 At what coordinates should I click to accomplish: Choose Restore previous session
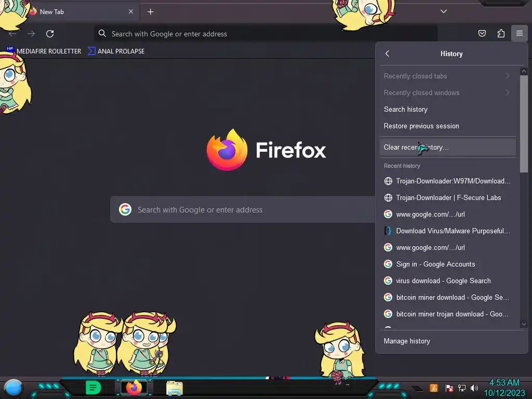pyautogui.click(x=447, y=126)
